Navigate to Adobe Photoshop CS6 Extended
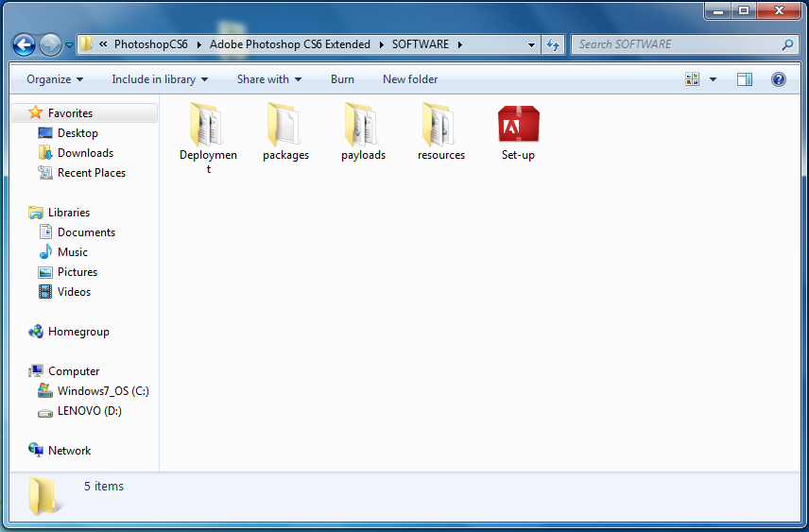 (x=290, y=44)
